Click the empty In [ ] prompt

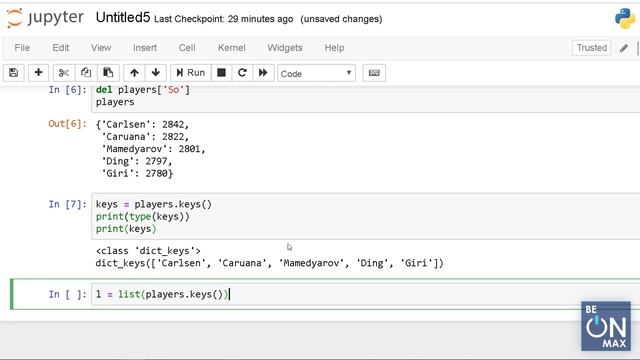(67, 294)
